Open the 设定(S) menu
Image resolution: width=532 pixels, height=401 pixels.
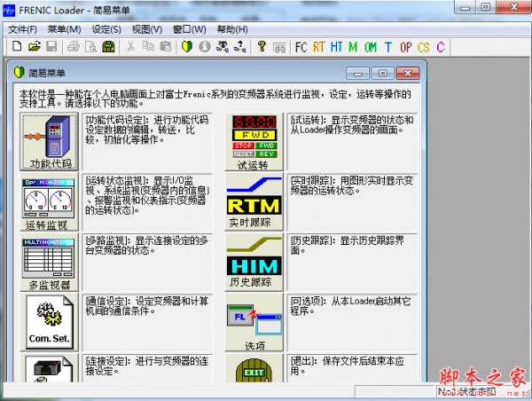[106, 29]
